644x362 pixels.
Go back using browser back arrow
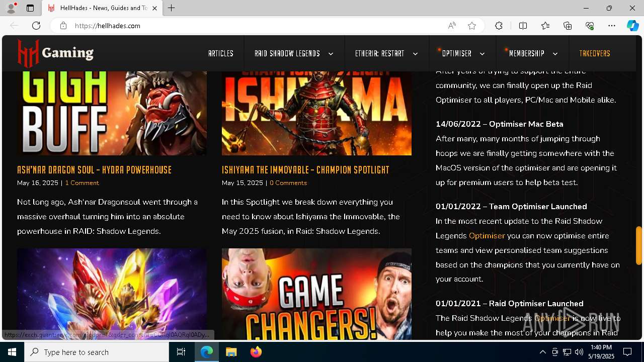pos(14,26)
